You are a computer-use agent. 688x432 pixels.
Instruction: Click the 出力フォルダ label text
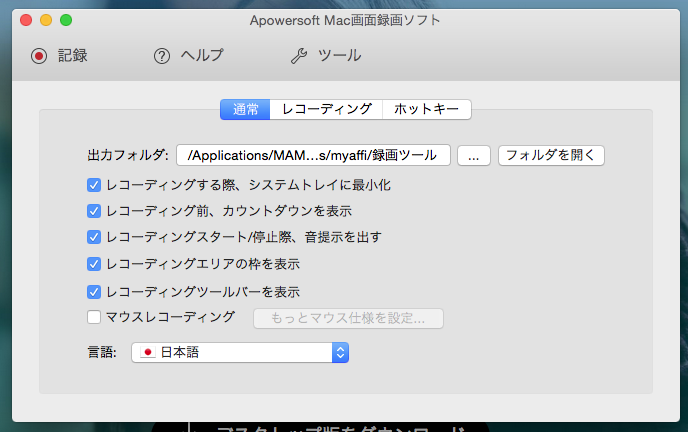pos(128,155)
